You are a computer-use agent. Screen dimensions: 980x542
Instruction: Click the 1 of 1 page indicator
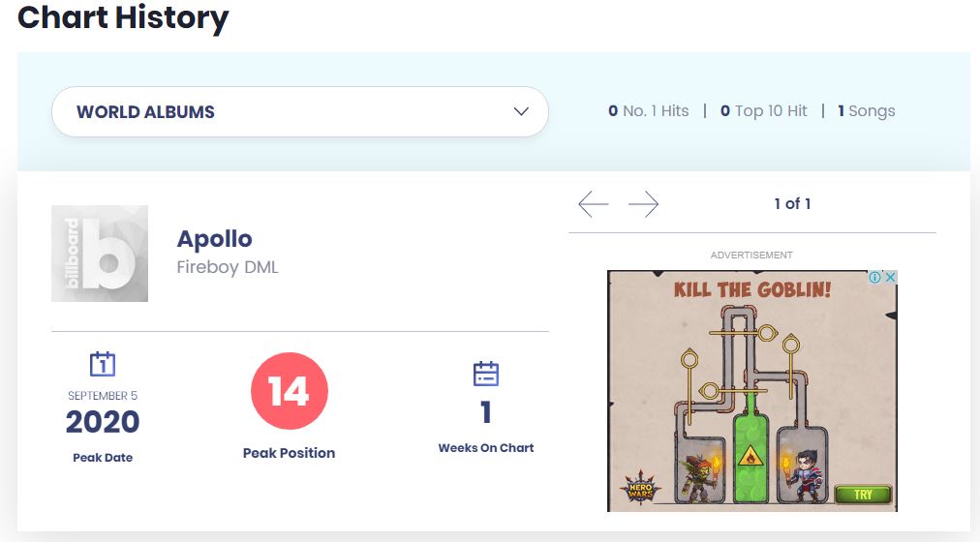point(792,204)
